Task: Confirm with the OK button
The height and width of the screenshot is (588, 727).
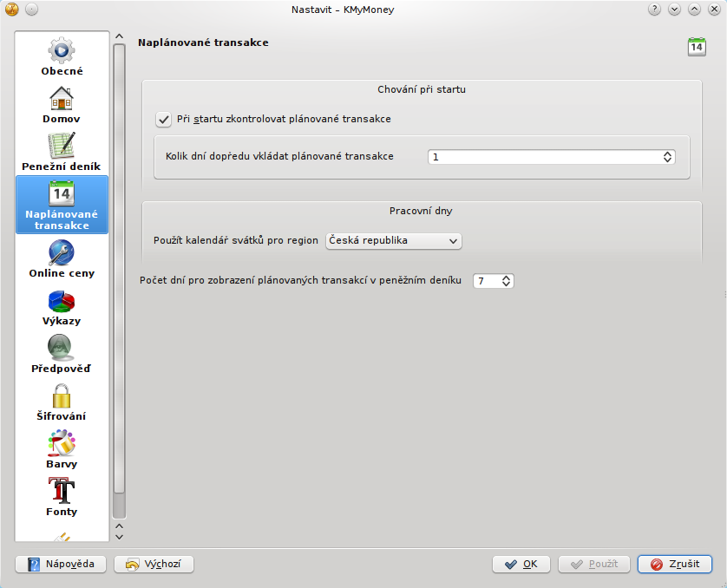Action: (521, 564)
